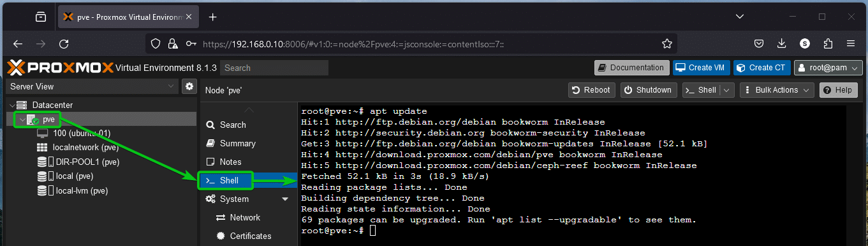Click the tree settings gear icon
Viewport: 868px width, 246px height.
click(189, 86)
